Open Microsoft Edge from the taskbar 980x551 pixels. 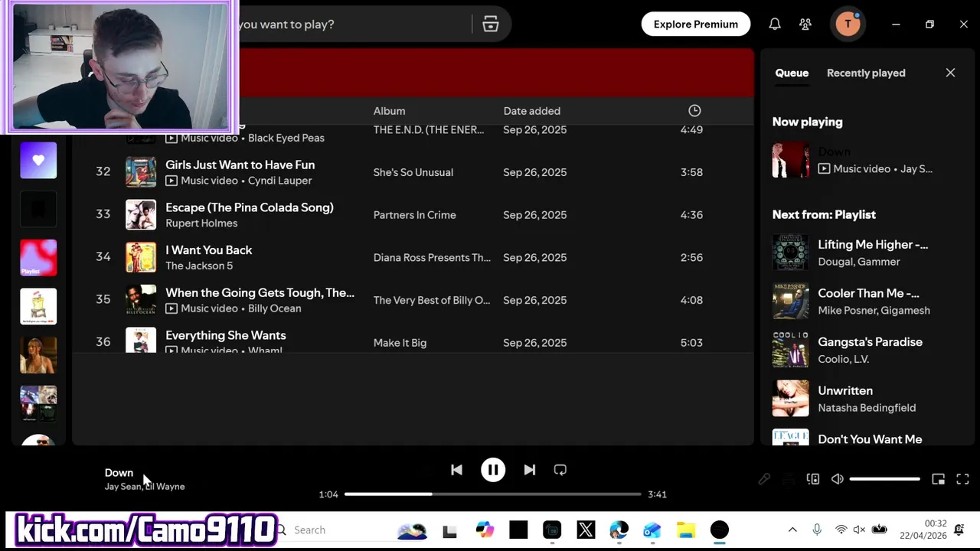pyautogui.click(x=619, y=530)
